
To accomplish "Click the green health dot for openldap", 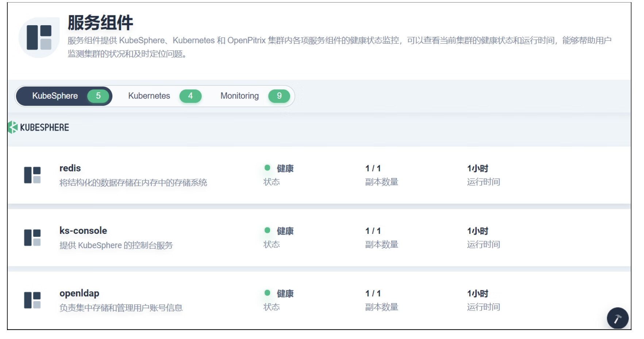I will tap(267, 293).
